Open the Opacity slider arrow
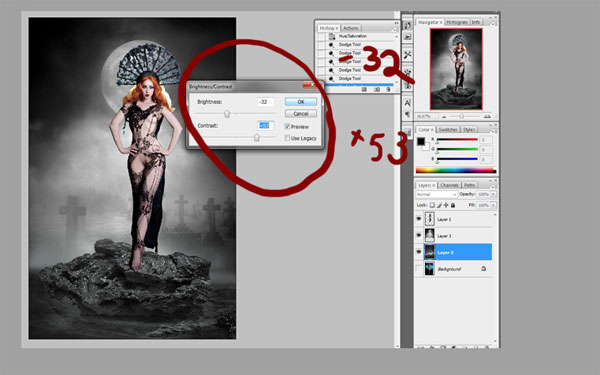This screenshot has height=375, width=600. 493,194
